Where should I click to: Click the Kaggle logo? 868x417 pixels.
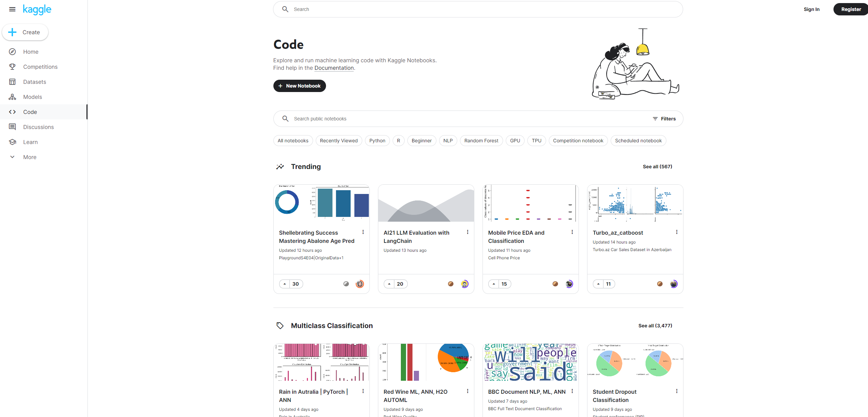pos(37,10)
